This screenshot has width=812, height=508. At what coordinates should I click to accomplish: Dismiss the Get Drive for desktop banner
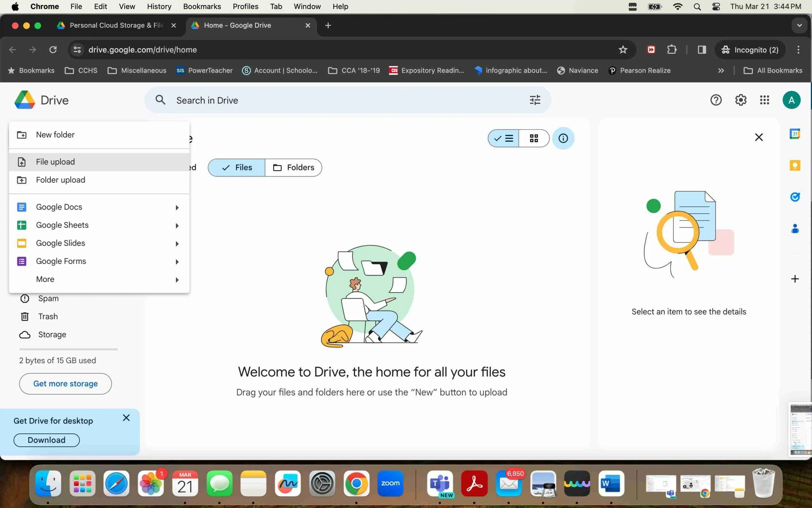click(x=126, y=418)
